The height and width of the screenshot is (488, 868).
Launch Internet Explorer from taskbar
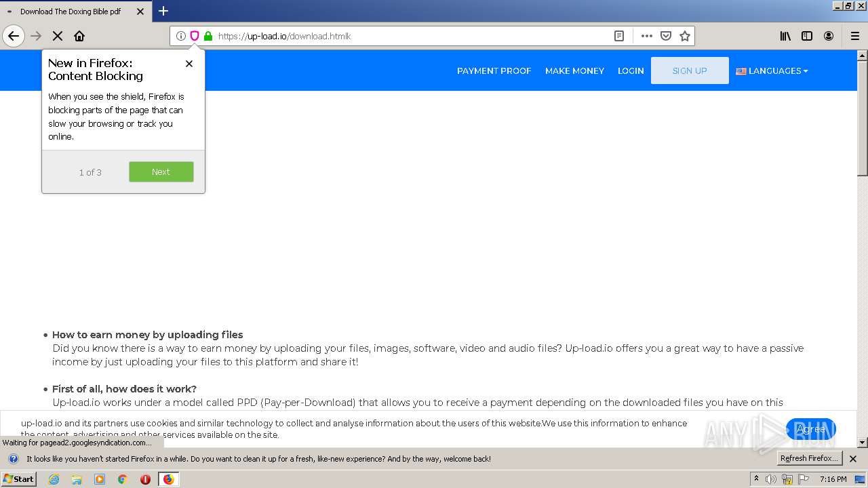(x=54, y=479)
